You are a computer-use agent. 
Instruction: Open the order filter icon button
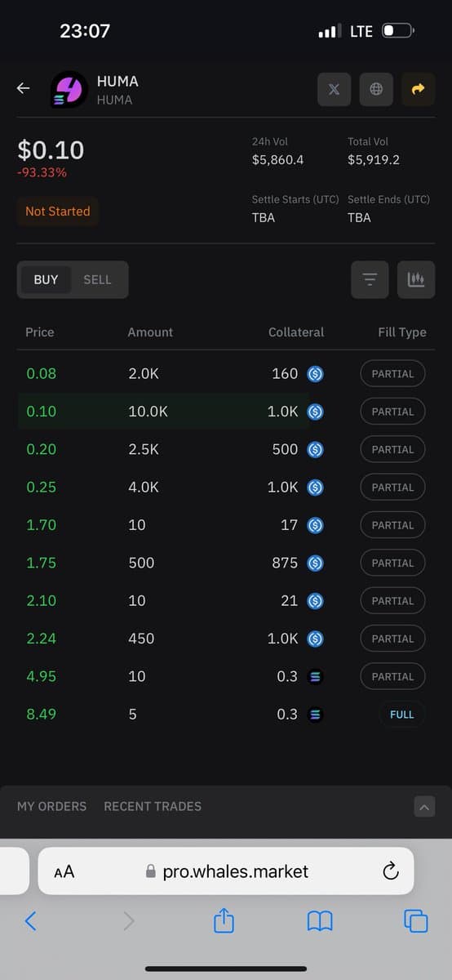coord(370,279)
